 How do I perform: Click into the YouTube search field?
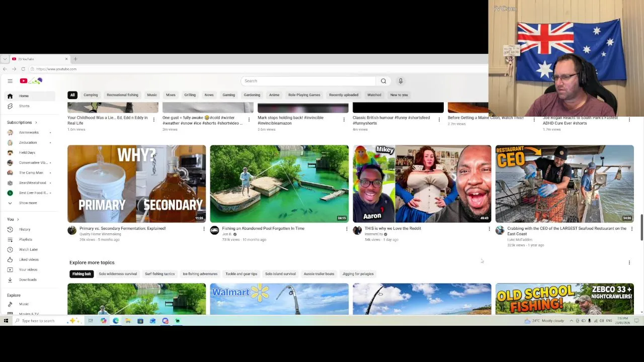coord(308,81)
